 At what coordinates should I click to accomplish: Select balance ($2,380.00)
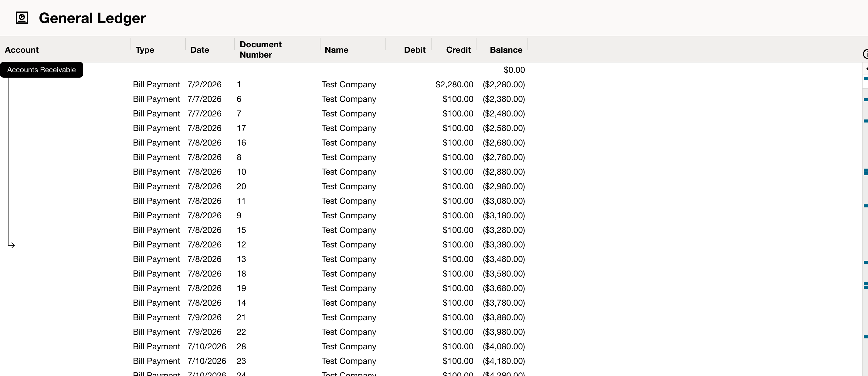coord(504,99)
